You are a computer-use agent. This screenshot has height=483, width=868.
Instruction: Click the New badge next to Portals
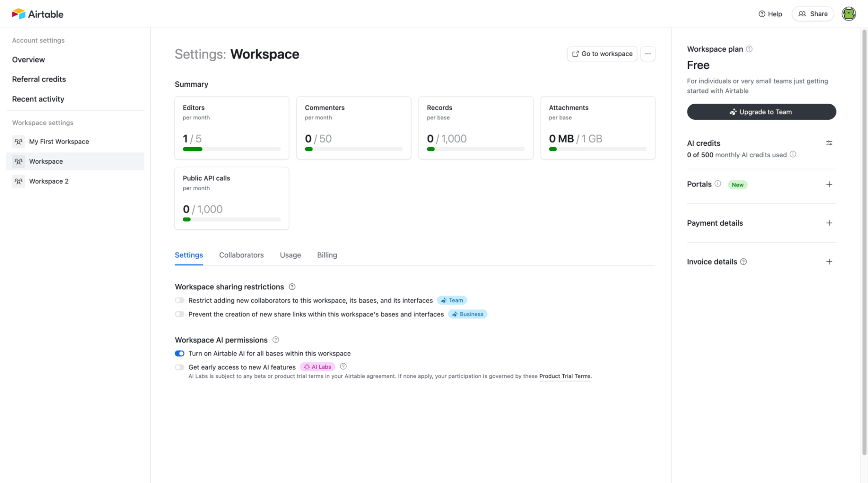click(737, 185)
